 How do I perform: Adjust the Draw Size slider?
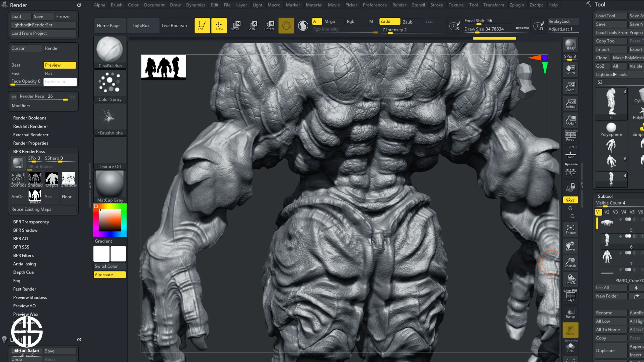tap(497, 29)
